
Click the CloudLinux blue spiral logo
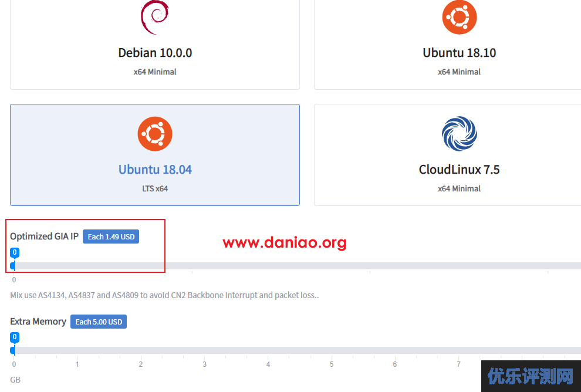click(460, 134)
